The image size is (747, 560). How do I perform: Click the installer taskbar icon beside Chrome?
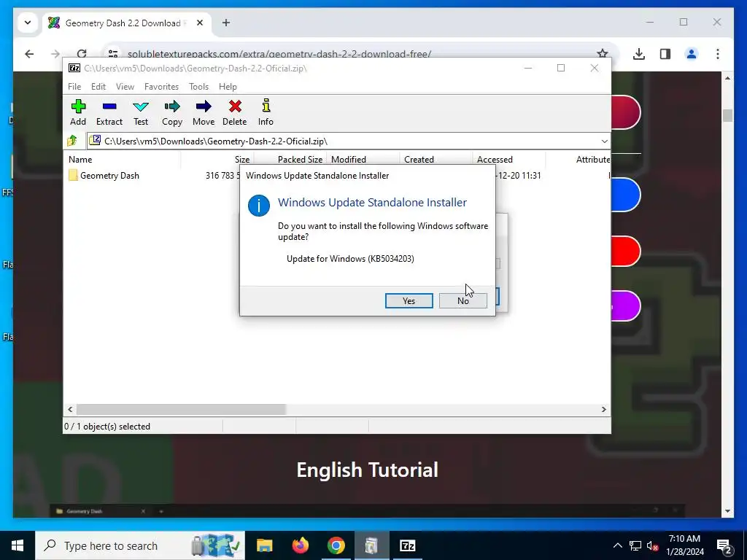(x=371, y=545)
